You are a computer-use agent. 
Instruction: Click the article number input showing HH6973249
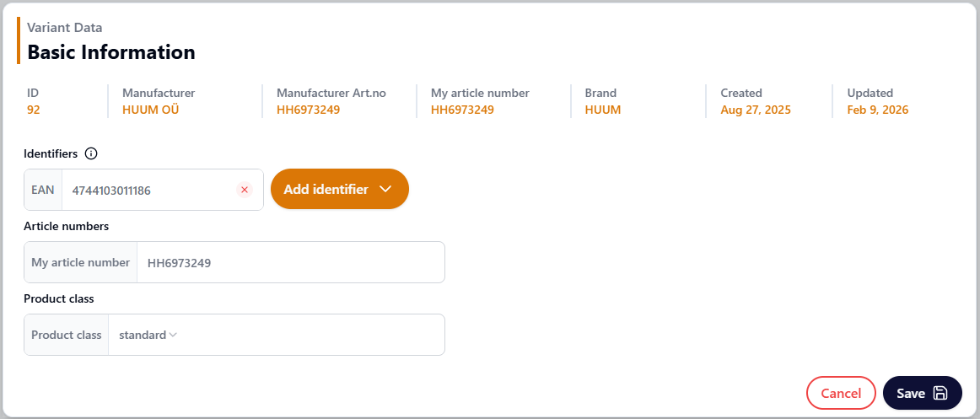click(287, 263)
